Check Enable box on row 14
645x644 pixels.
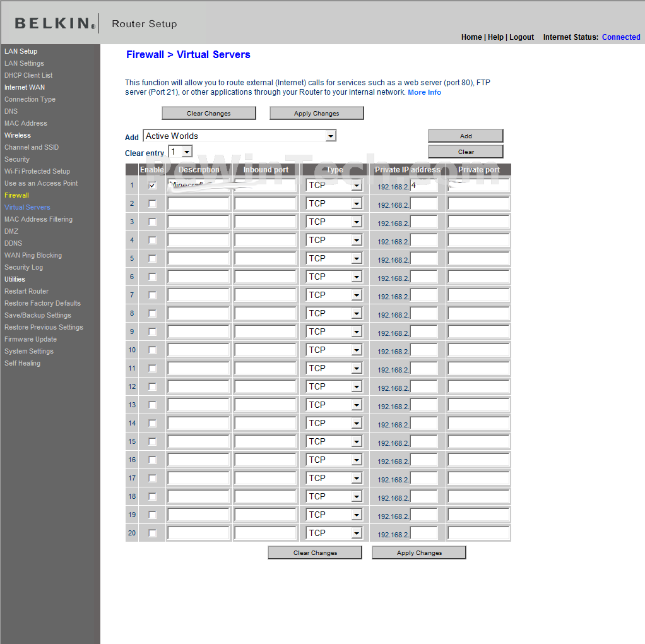tap(152, 424)
